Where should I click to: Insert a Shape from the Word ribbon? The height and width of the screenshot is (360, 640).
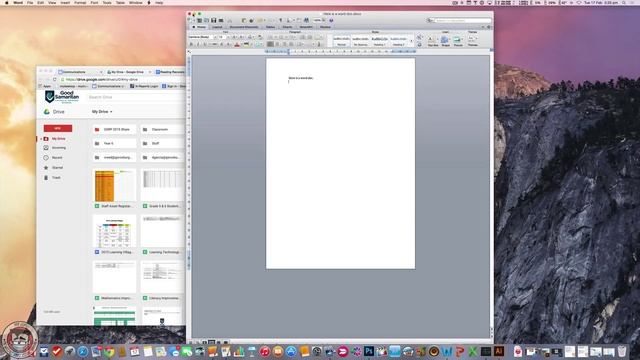click(x=445, y=40)
